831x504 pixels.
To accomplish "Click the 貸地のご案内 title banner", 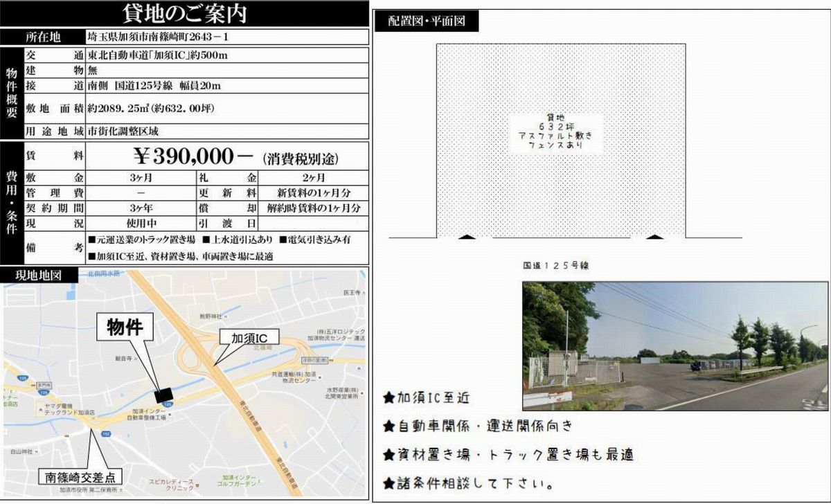I will [184, 14].
